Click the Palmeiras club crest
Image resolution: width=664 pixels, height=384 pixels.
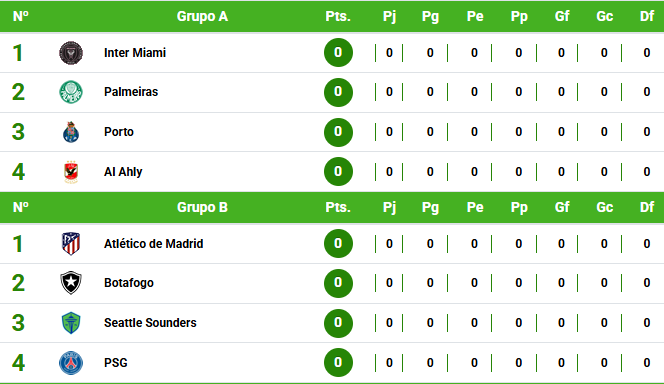pyautogui.click(x=71, y=92)
